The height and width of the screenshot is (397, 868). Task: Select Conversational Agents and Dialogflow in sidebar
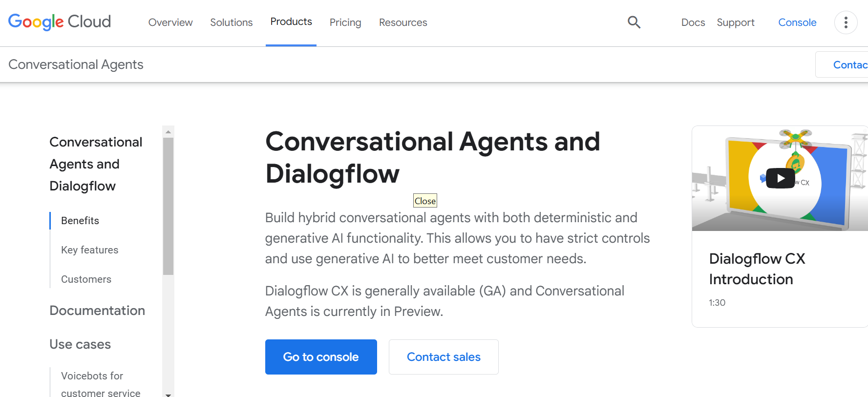[x=96, y=164]
